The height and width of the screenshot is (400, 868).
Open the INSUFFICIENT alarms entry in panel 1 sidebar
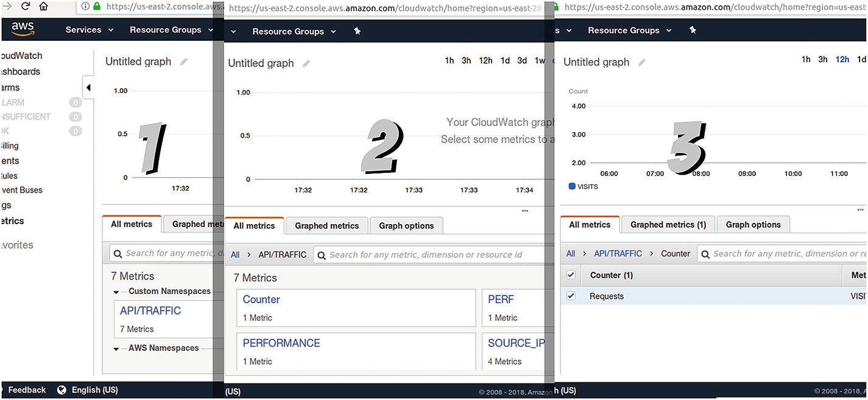[x=26, y=116]
